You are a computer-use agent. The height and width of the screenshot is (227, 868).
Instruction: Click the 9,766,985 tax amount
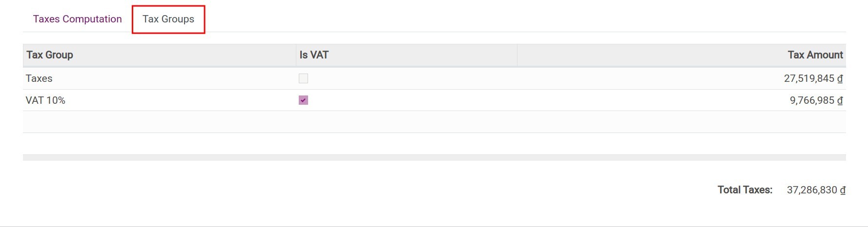tap(812, 100)
